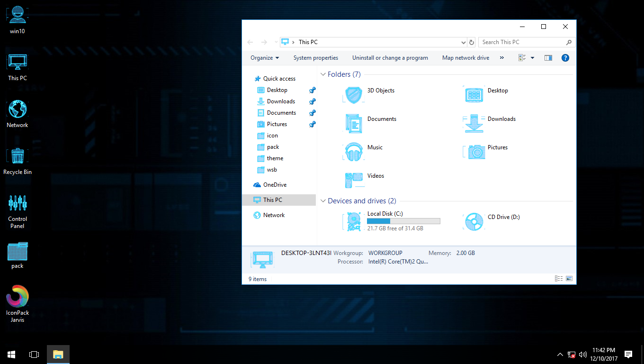Navigate back using the back arrow
Screen dimensions: 644x364
click(250, 42)
